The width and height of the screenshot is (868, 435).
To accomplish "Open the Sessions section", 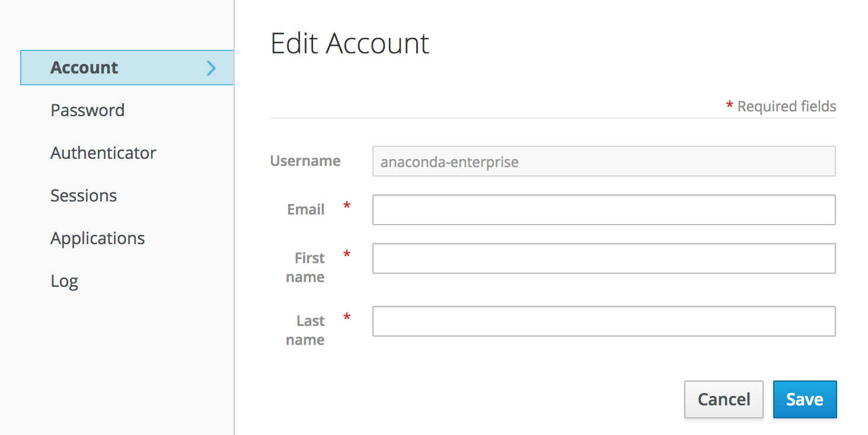I will [84, 195].
